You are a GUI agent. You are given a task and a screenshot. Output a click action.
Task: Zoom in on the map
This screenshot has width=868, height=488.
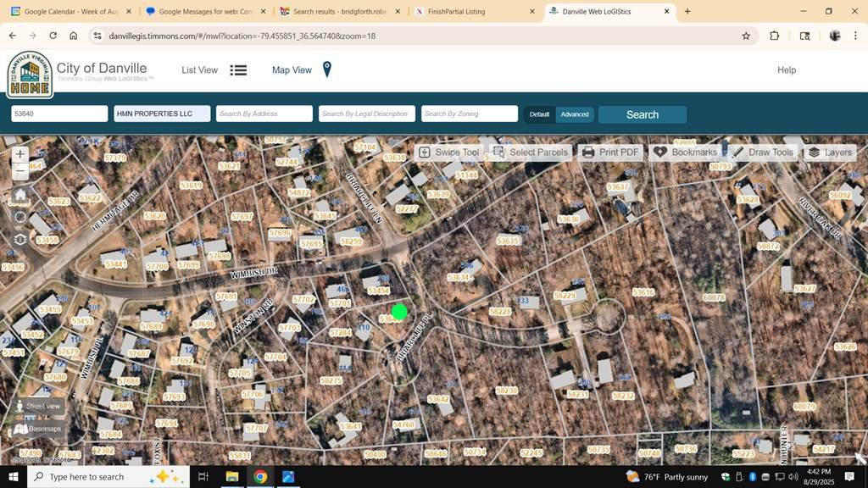tap(19, 154)
